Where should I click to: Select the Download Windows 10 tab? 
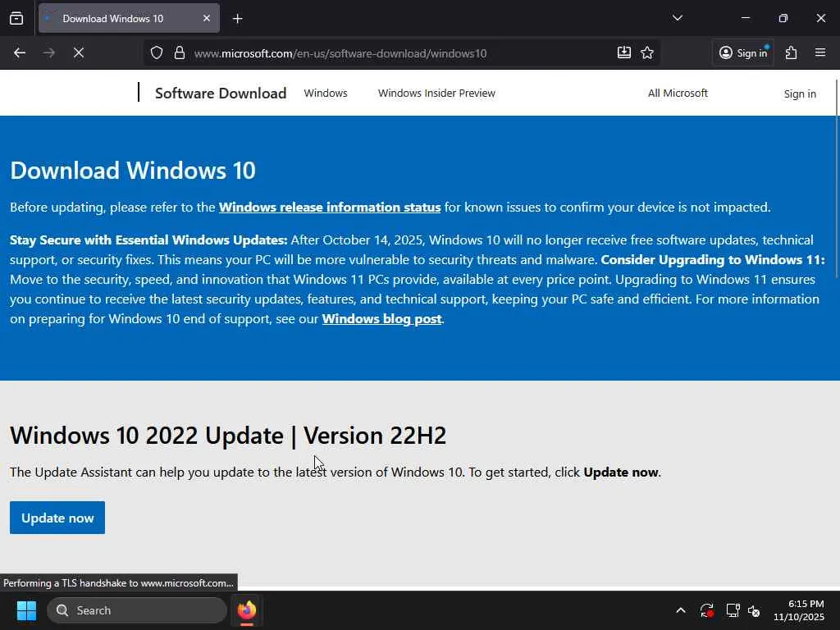pyautogui.click(x=129, y=18)
